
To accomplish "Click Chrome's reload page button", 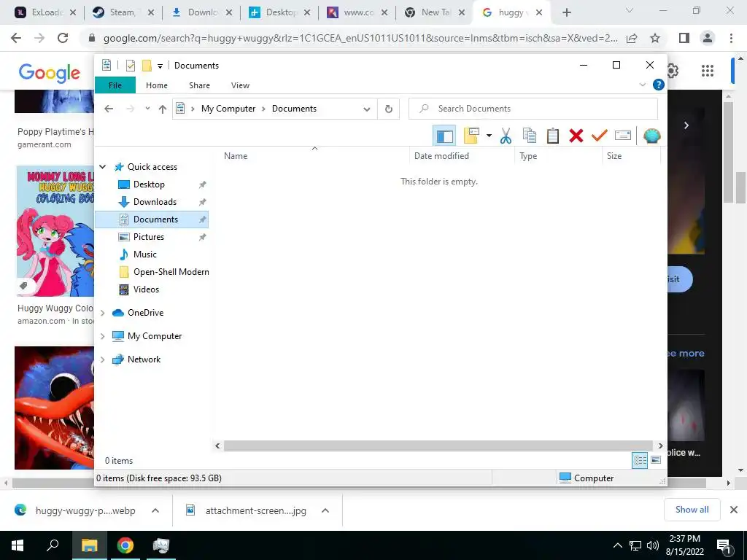I will pyautogui.click(x=63, y=38).
